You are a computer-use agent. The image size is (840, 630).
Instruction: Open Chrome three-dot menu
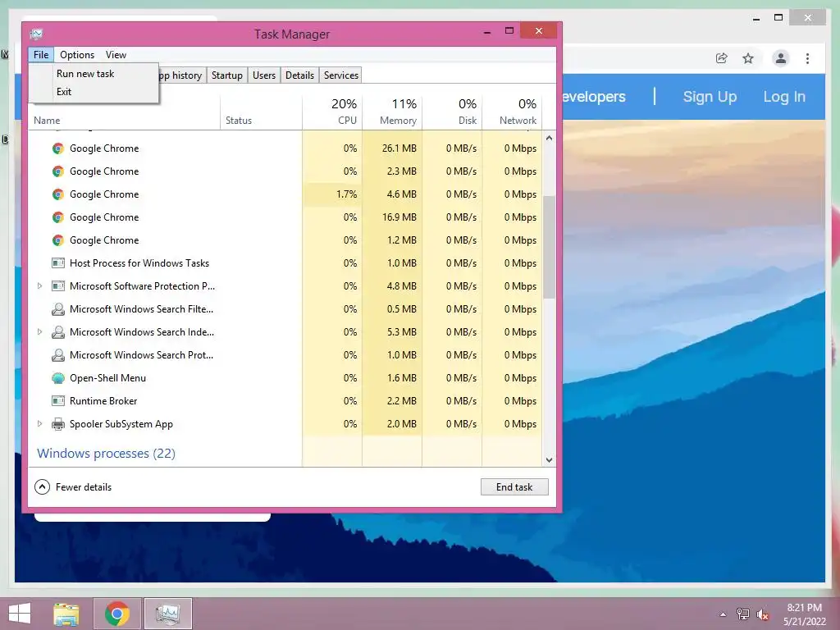807,58
